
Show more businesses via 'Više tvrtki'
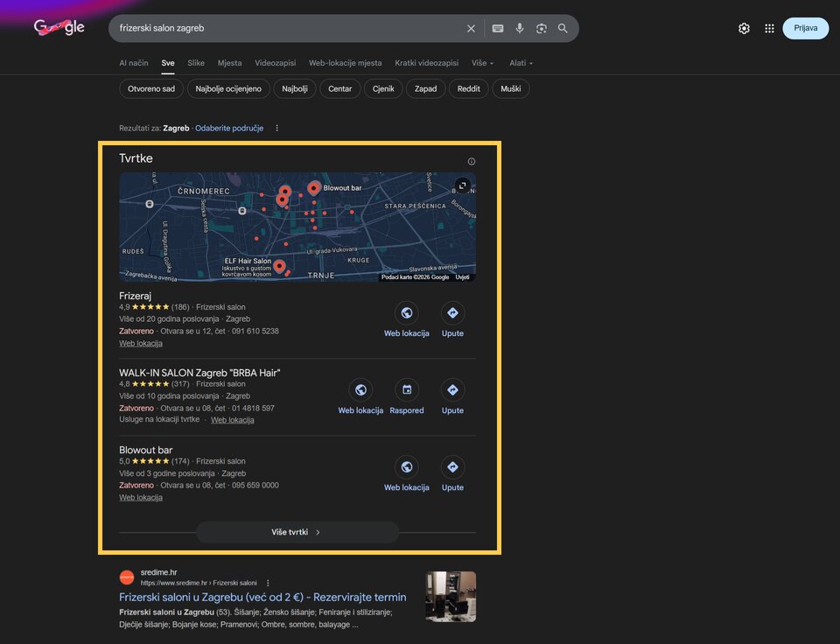point(297,532)
